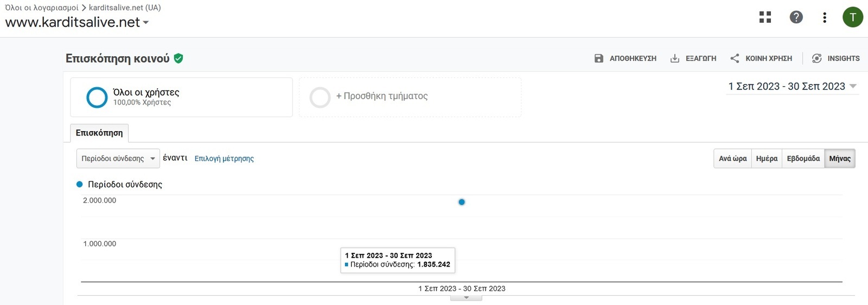
Task: Expand the www.karditsalive.net property selector
Action: 77,22
